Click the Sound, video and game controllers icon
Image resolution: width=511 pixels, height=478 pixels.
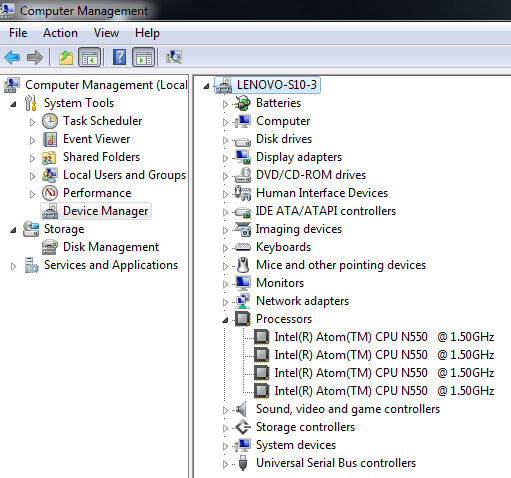point(241,409)
